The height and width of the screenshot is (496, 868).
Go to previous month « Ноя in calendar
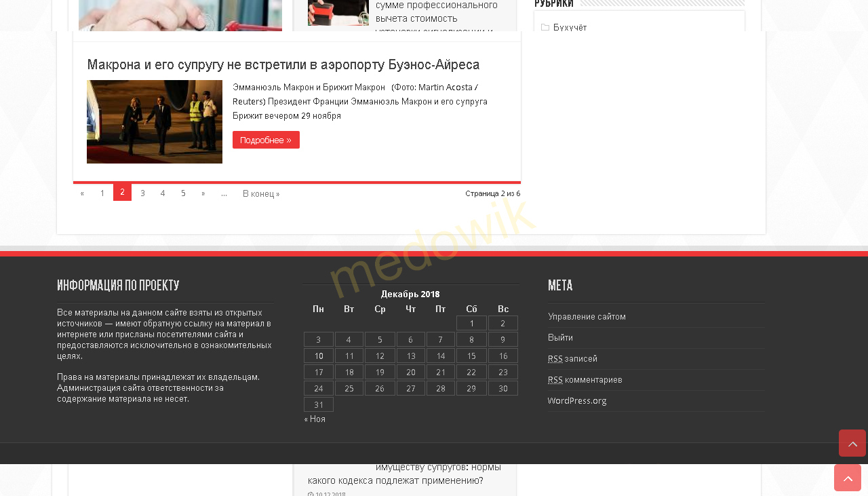pos(315,419)
